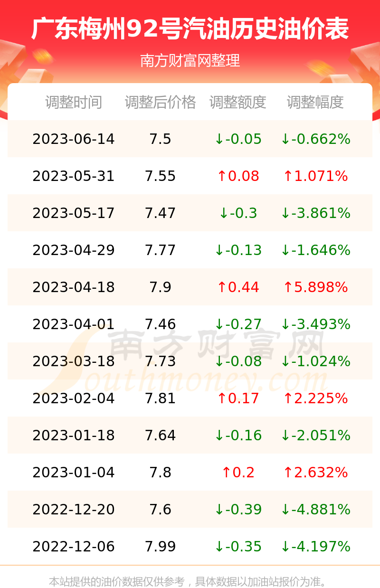The image size is (380, 588).
Task: Select the 7.99 price cell
Action: click(x=161, y=547)
